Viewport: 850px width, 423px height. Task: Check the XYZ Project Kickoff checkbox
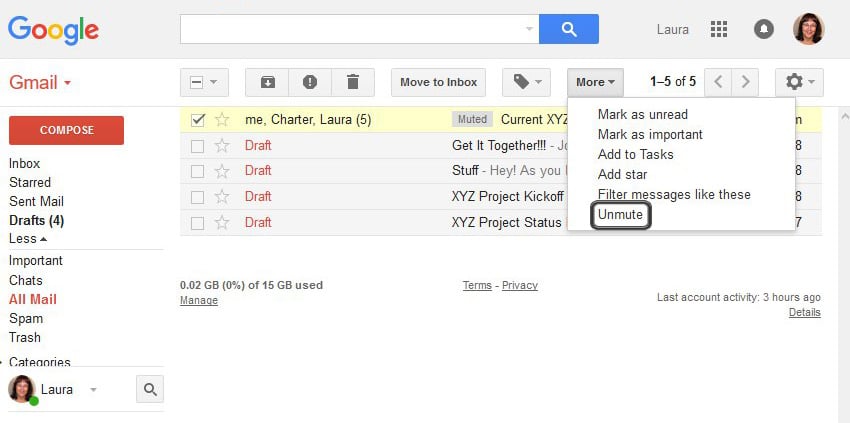(x=198, y=197)
